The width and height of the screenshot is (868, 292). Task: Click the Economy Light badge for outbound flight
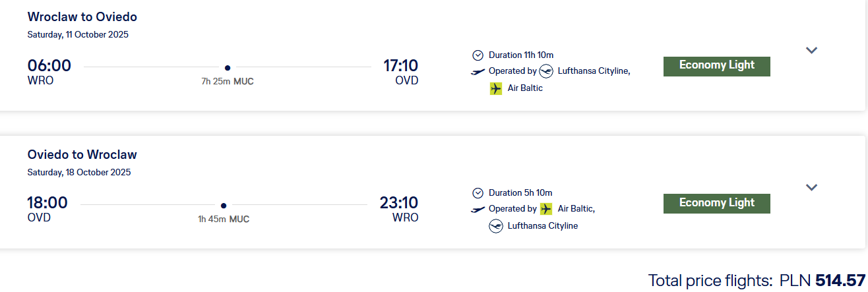(716, 66)
